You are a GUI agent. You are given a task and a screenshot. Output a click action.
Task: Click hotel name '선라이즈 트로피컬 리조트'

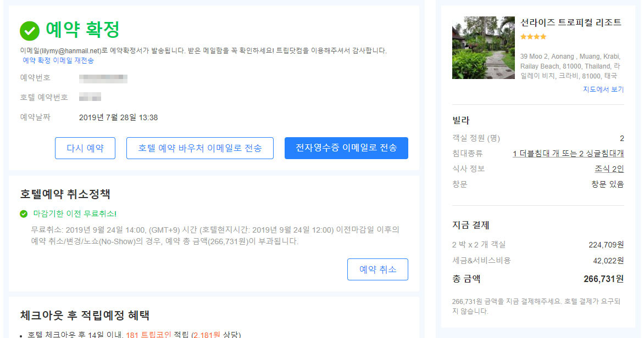click(x=571, y=22)
